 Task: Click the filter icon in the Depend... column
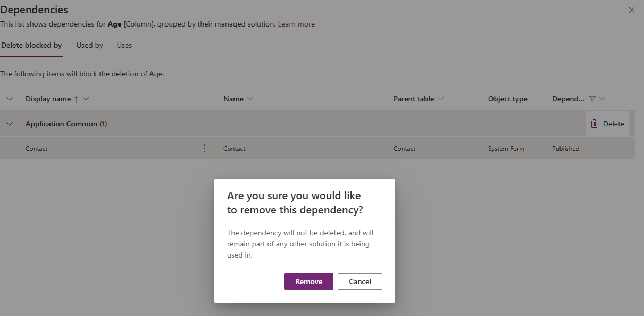[x=592, y=99]
